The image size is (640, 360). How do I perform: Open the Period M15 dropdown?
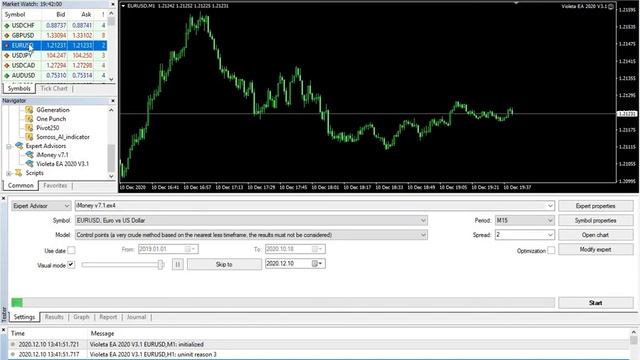tap(550, 220)
